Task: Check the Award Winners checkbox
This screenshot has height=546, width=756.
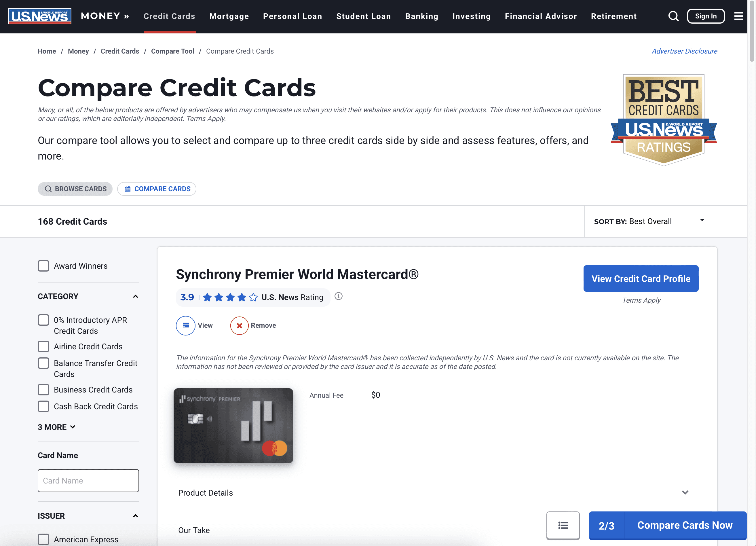Action: (43, 266)
